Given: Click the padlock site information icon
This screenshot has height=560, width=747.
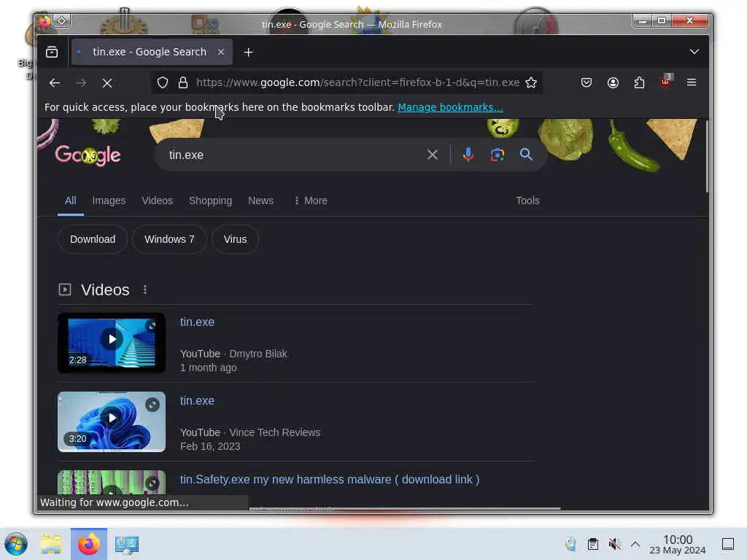Looking at the screenshot, I should pos(183,83).
